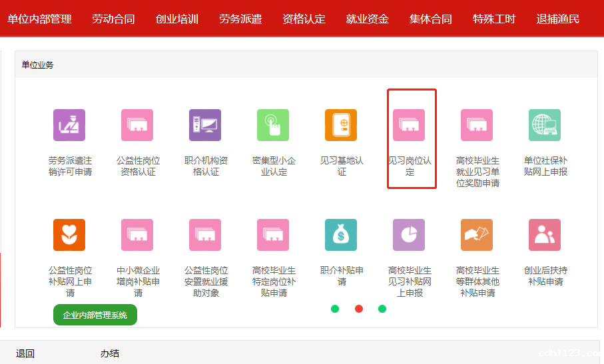
Task: Open 见习岗位认定 icon
Action: pos(409,125)
